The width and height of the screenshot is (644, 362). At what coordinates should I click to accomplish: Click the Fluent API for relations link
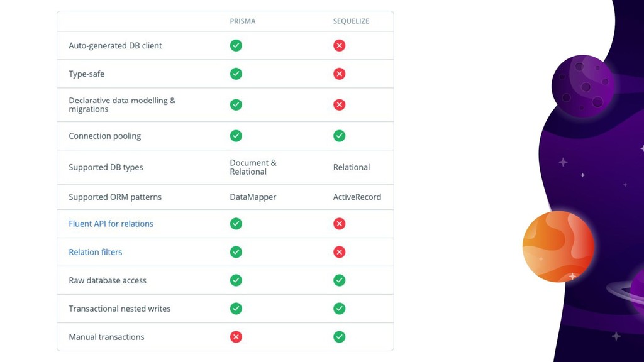111,224
